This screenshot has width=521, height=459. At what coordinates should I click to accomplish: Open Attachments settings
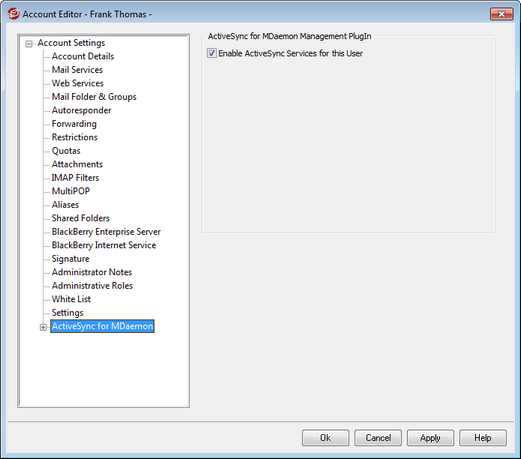tap(77, 164)
